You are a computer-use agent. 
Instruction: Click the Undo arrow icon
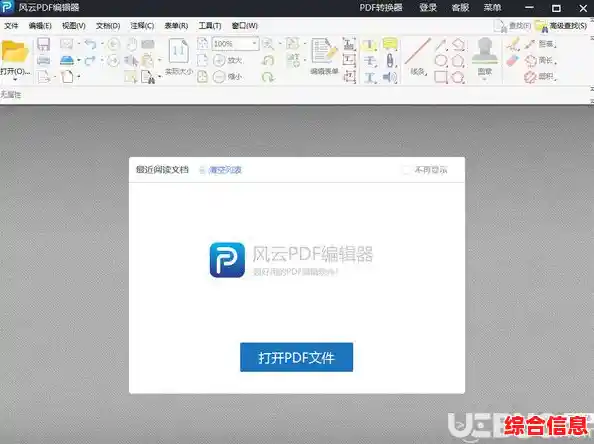(x=91, y=44)
